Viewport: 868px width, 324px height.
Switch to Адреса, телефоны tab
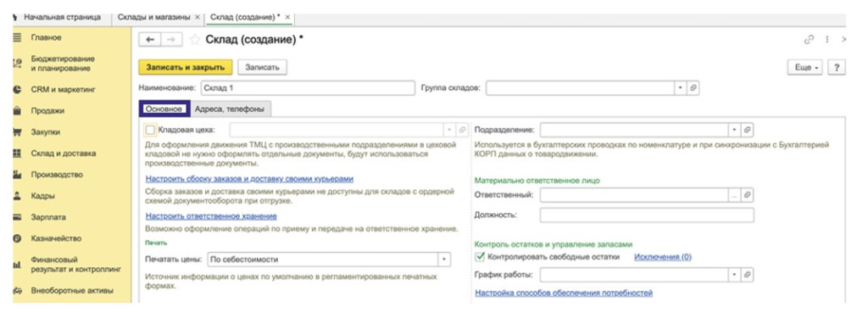point(230,109)
